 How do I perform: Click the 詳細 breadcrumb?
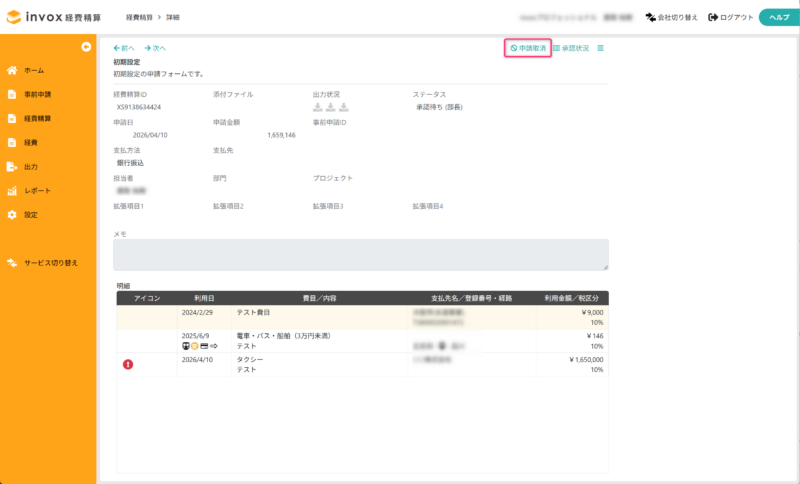tap(172, 17)
